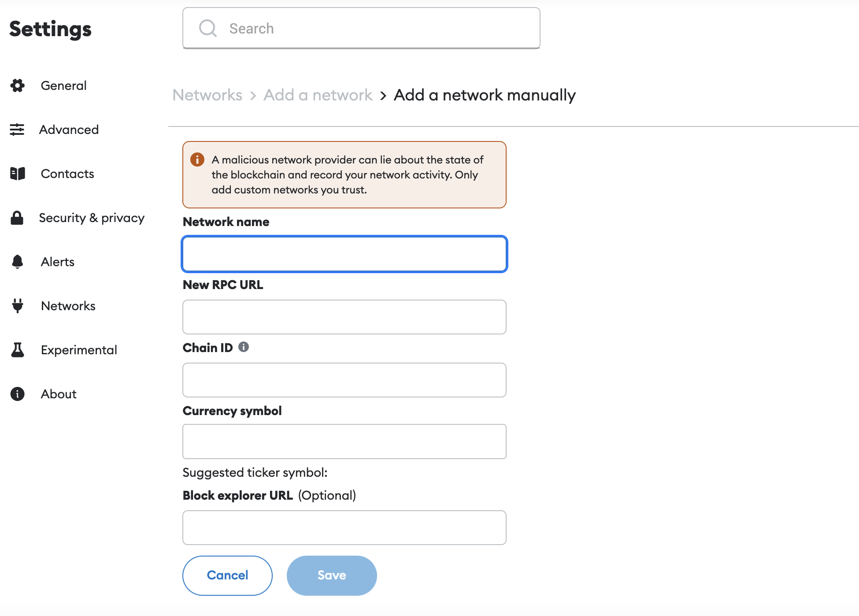Click the Chain ID info tooltip icon

244,347
